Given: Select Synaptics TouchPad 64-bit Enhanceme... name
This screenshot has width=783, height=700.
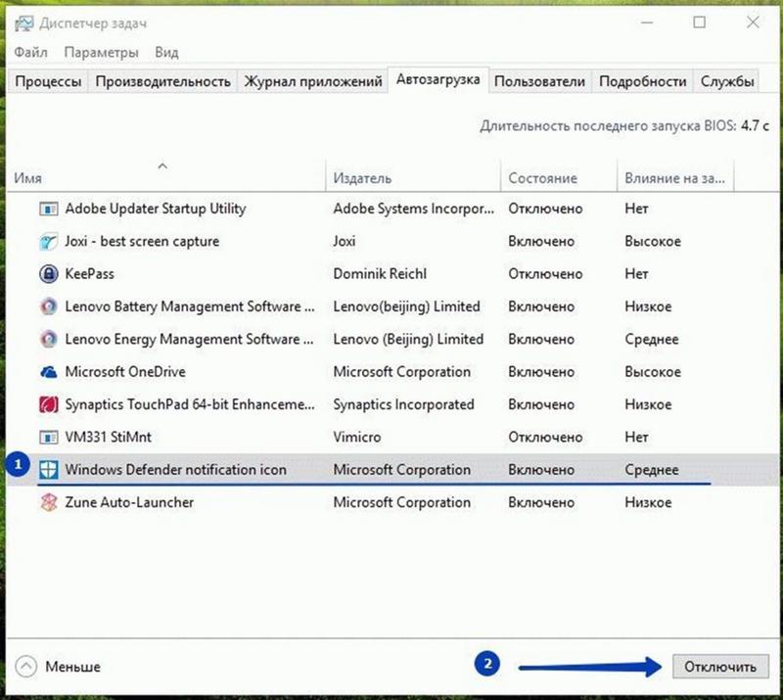Looking at the screenshot, I should click(190, 404).
